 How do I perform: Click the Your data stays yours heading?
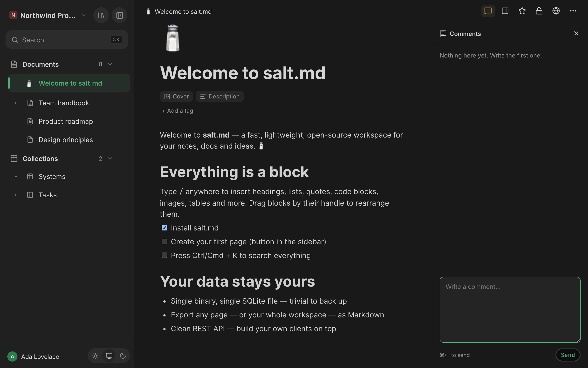[237, 281]
